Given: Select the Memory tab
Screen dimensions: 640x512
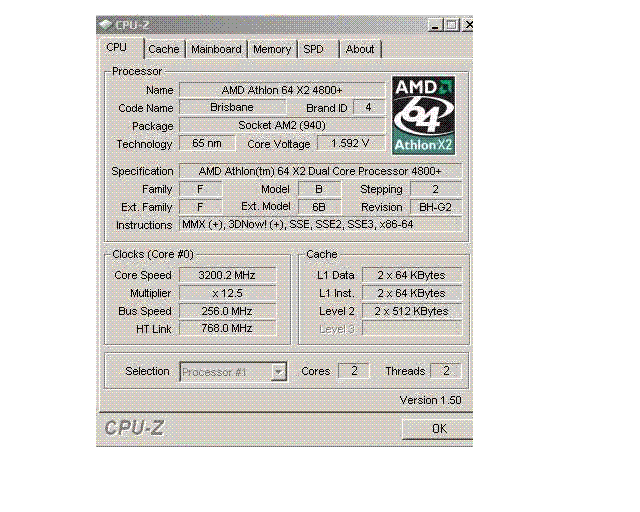Looking at the screenshot, I should [272, 49].
